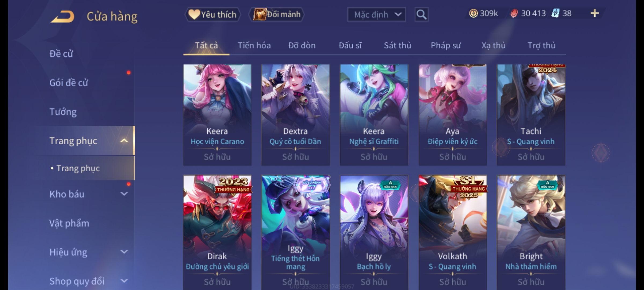Screen dimensions: 644x290
Task: Expand the Kho báu sidebar section
Action: point(124,194)
